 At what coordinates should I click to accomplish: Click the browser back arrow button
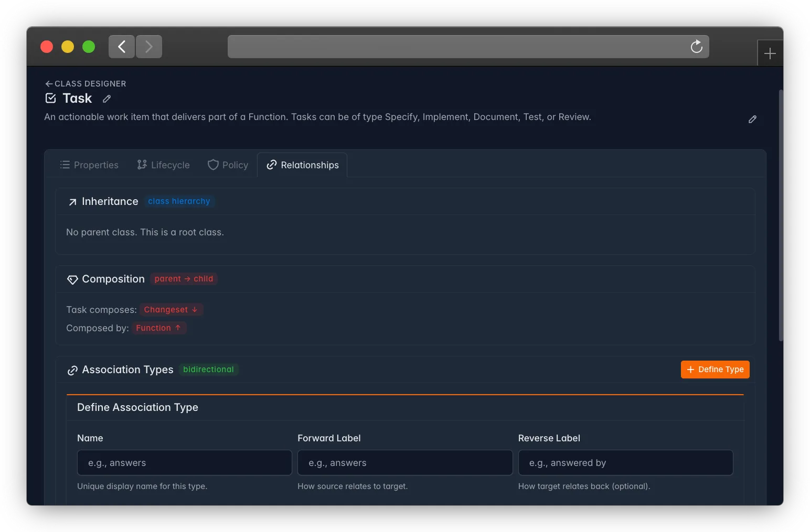(x=122, y=47)
